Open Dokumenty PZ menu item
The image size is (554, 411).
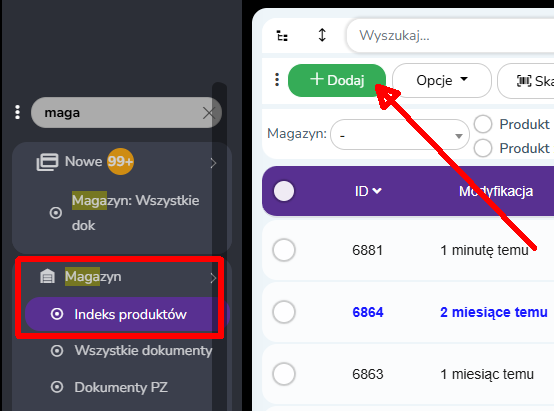point(121,387)
